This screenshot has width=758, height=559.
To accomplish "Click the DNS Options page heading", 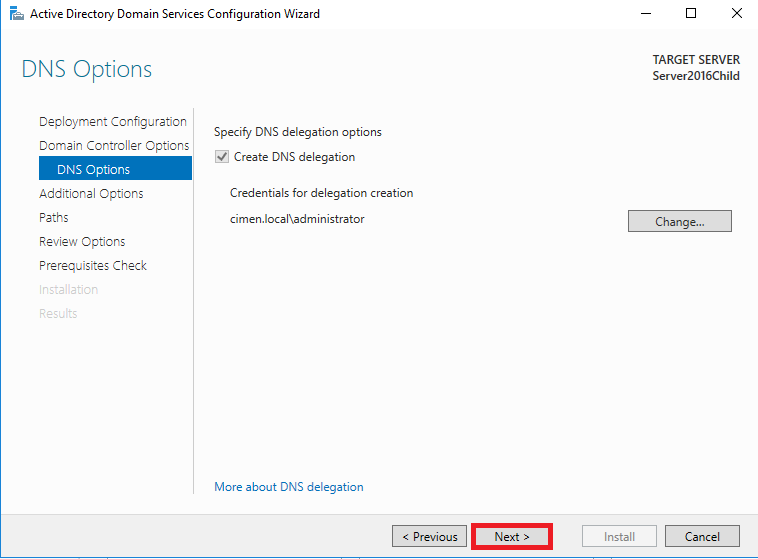I will click(x=87, y=69).
